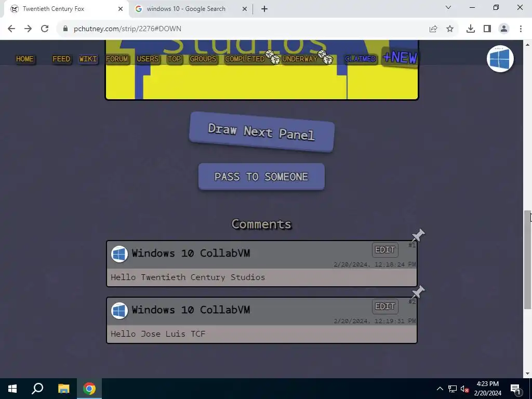The width and height of the screenshot is (532, 399).
Task: Click the dice icon beside UNDERWAY
Action: pos(325,57)
